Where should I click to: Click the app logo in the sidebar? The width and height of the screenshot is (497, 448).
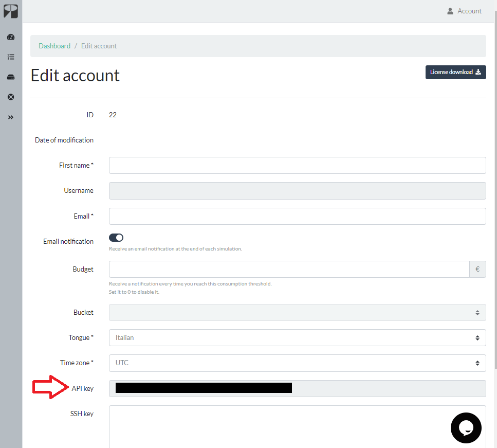point(11,11)
